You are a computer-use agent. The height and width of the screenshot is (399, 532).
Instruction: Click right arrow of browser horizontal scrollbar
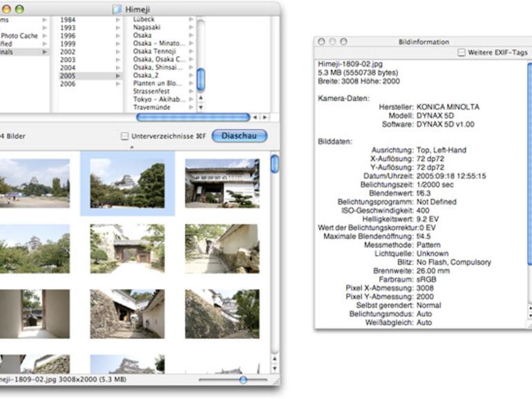(265, 118)
